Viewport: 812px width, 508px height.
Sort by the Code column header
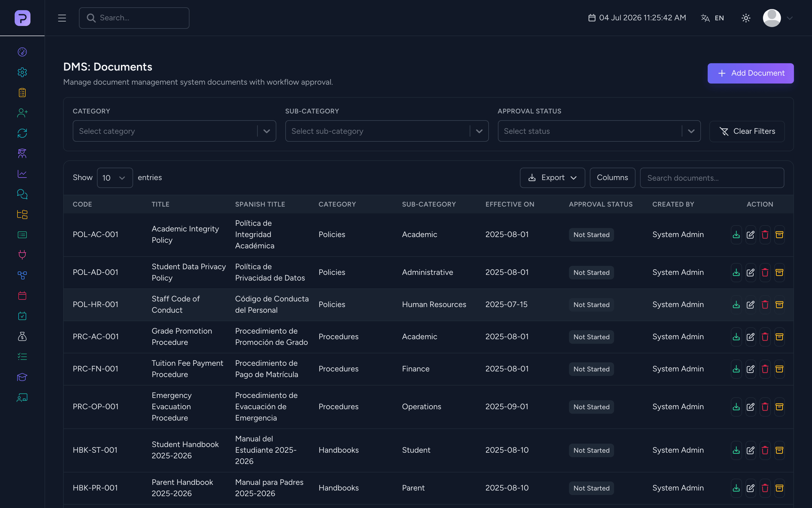[x=82, y=204]
